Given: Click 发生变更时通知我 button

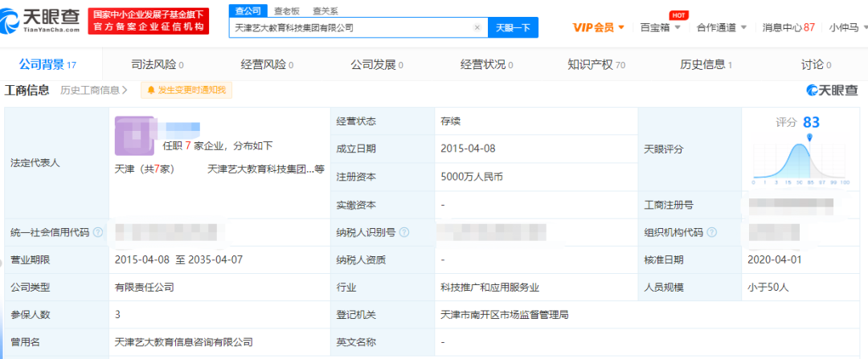Looking at the screenshot, I should point(186,90).
